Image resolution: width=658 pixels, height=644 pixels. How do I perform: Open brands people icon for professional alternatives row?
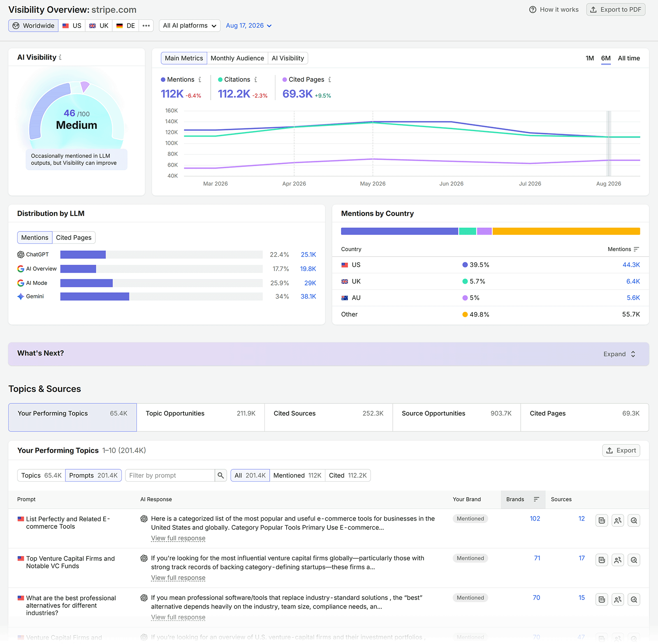[x=618, y=600]
